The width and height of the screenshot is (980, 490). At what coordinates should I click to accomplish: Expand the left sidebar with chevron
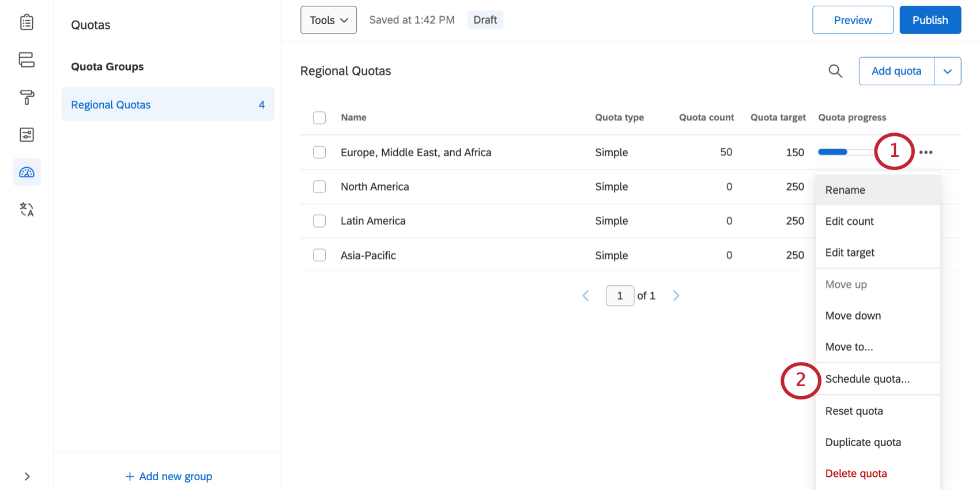27,477
